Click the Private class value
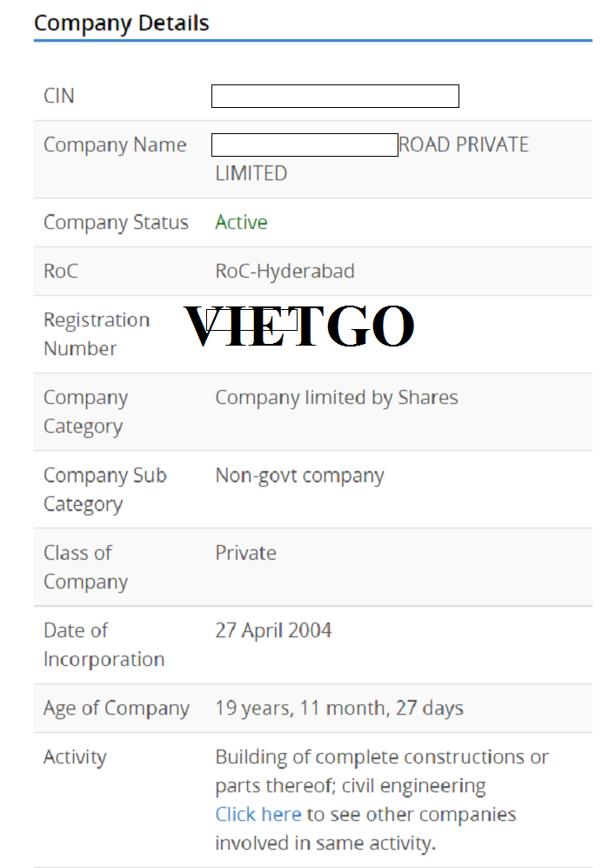The width and height of the screenshot is (609, 868). coord(245,553)
